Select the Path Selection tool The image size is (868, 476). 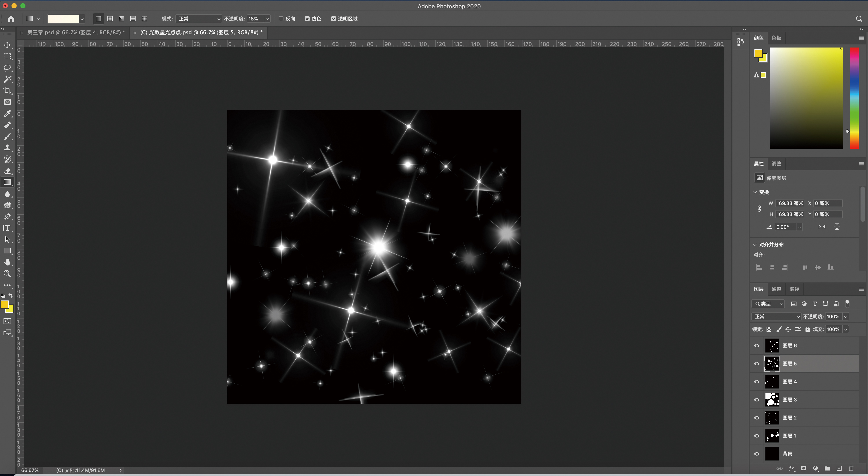7,240
